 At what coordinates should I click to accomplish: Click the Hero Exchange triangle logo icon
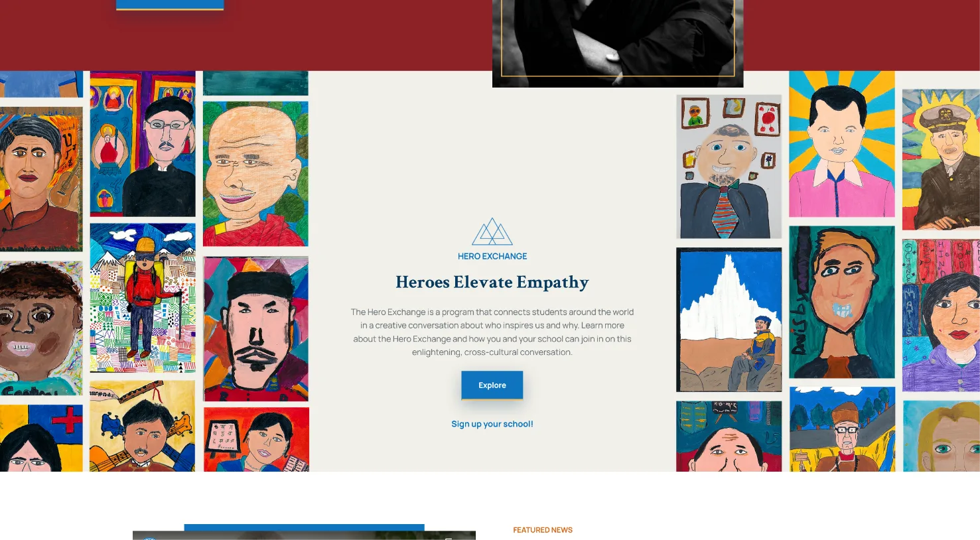point(492,232)
